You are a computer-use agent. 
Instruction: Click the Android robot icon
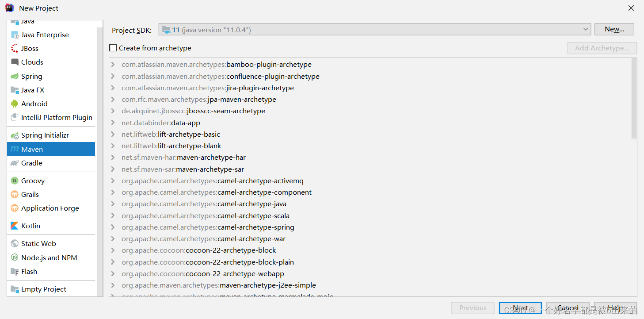[x=15, y=104]
